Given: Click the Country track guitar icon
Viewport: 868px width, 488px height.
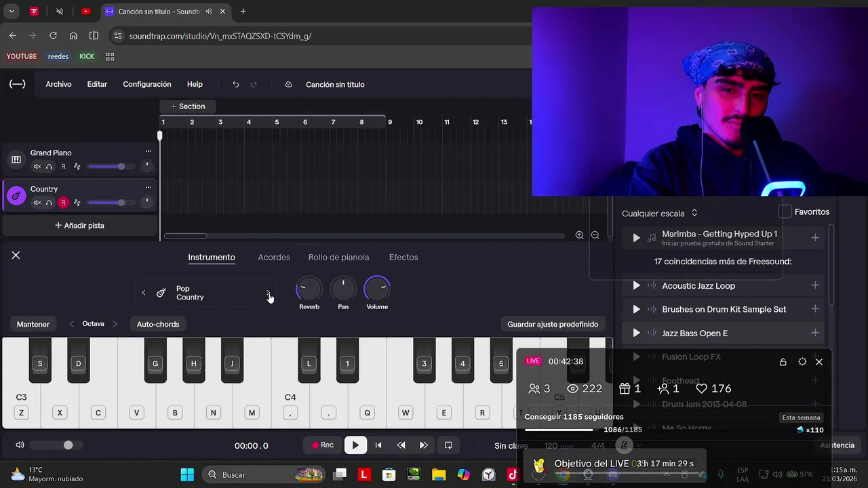Looking at the screenshot, I should click(16, 196).
